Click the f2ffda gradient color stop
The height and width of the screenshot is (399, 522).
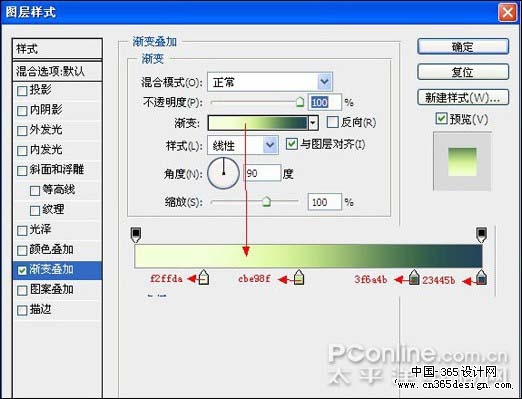[204, 277]
